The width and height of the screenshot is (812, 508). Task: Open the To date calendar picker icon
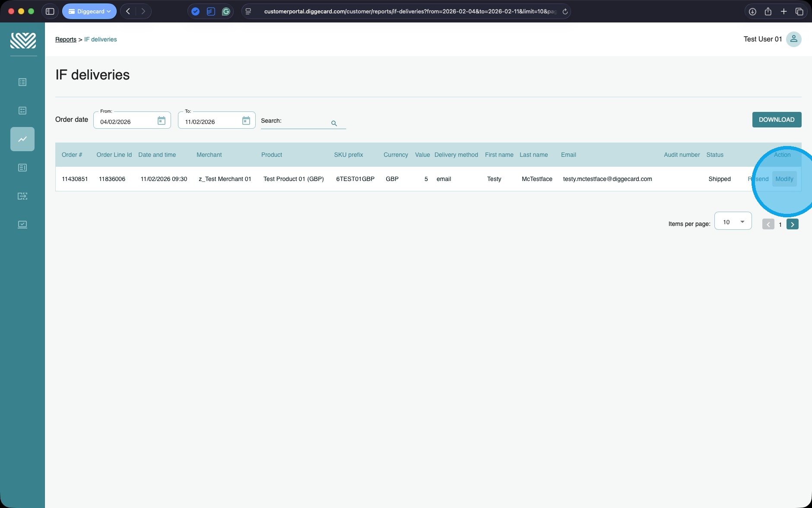click(x=246, y=121)
